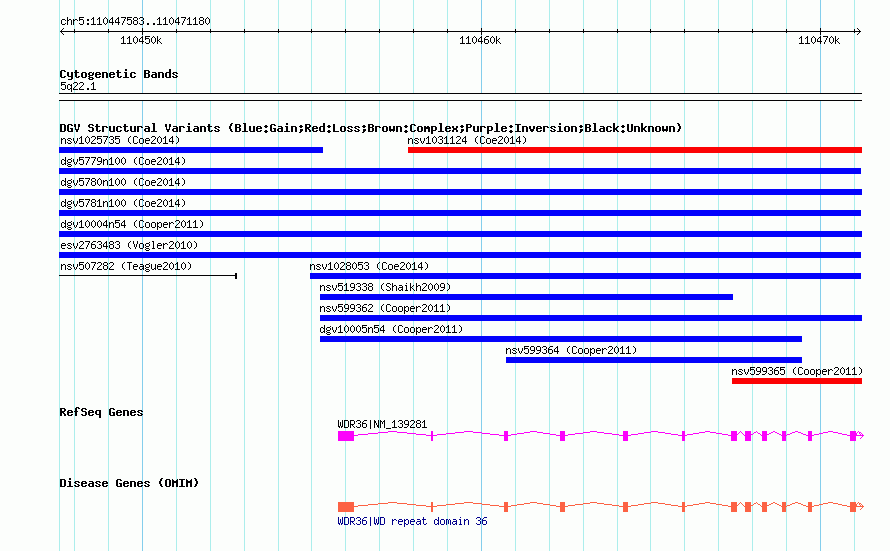
Task: Click the right arrow end of the ruler
Action: [x=858, y=32]
